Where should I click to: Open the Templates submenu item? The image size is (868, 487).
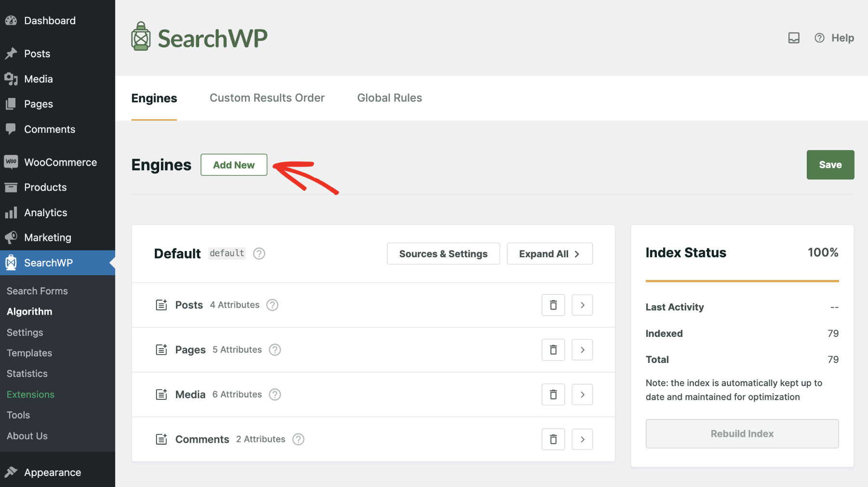point(29,353)
